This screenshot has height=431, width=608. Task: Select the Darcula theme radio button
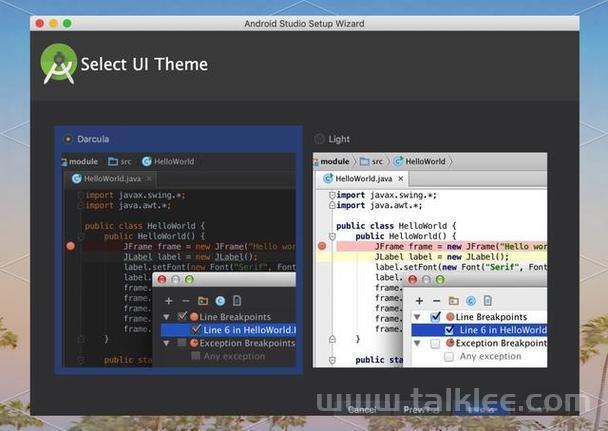point(68,139)
